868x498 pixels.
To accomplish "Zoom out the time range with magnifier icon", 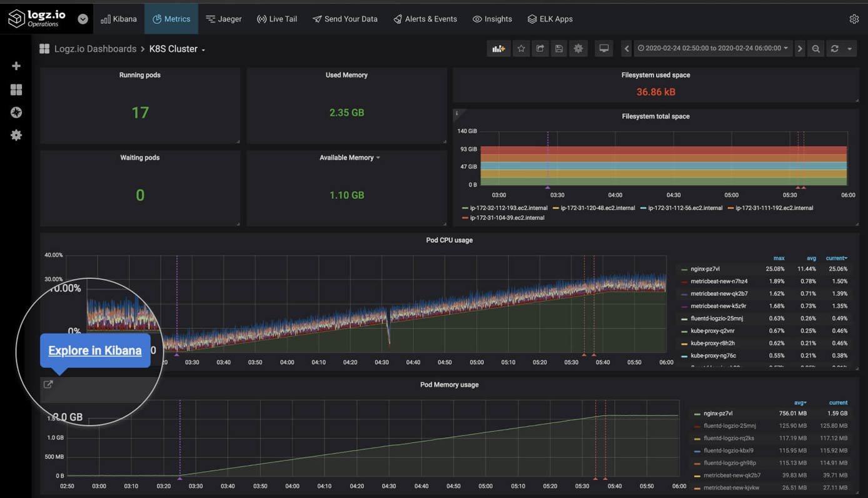I will tap(815, 48).
